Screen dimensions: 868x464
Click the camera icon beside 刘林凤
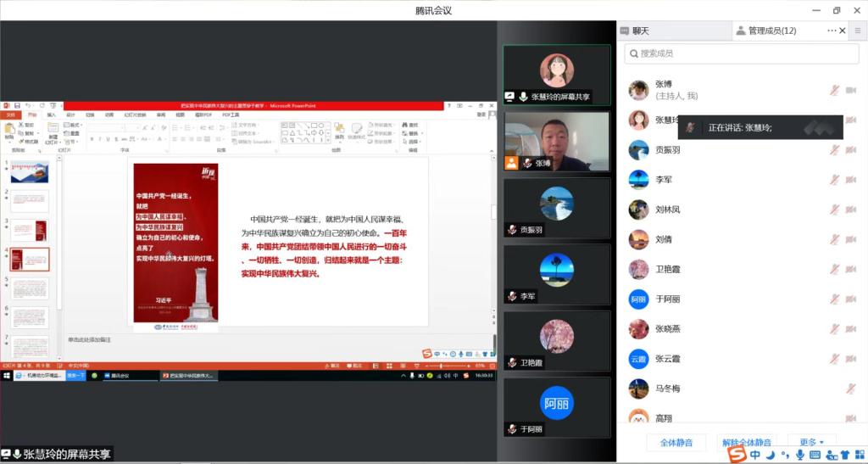852,210
